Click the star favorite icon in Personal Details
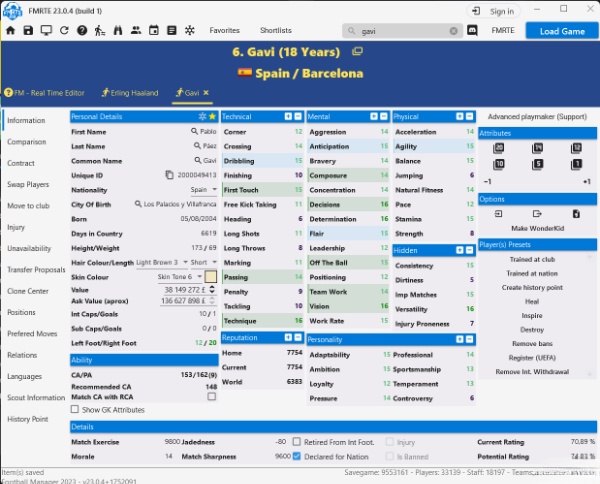Viewport: 600px width, 484px height. coord(212,116)
